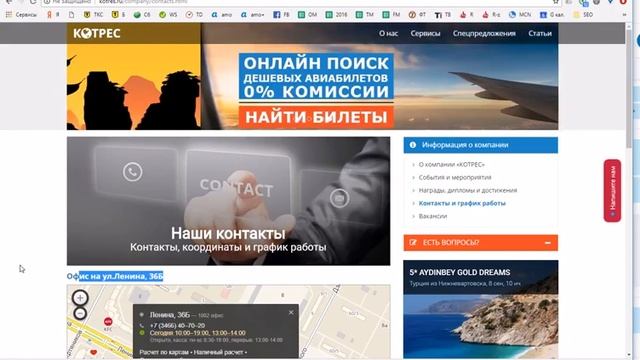This screenshot has height=360, width=640.
Task: Open the ФТ bookmark
Action: point(417,15)
